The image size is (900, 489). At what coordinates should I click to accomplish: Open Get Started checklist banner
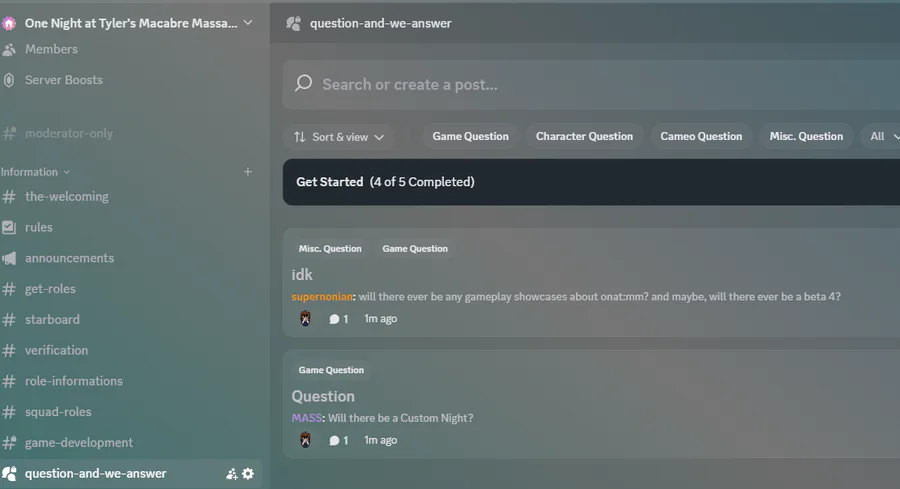[591, 182]
